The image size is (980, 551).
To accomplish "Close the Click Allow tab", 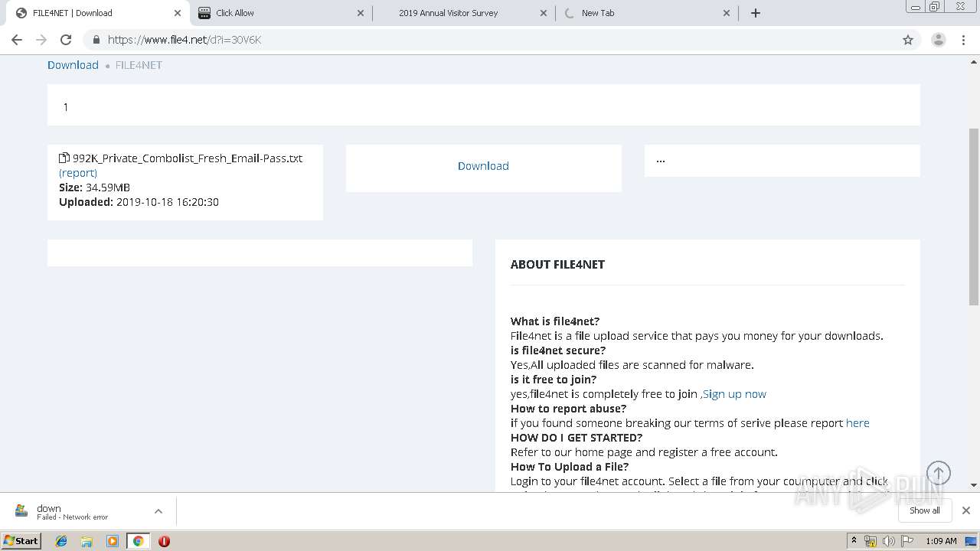I will point(361,13).
